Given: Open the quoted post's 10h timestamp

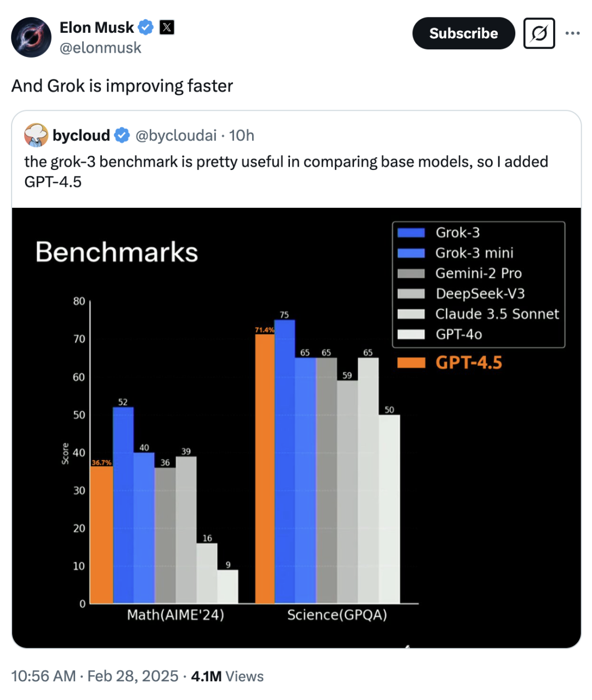Looking at the screenshot, I should point(242,135).
